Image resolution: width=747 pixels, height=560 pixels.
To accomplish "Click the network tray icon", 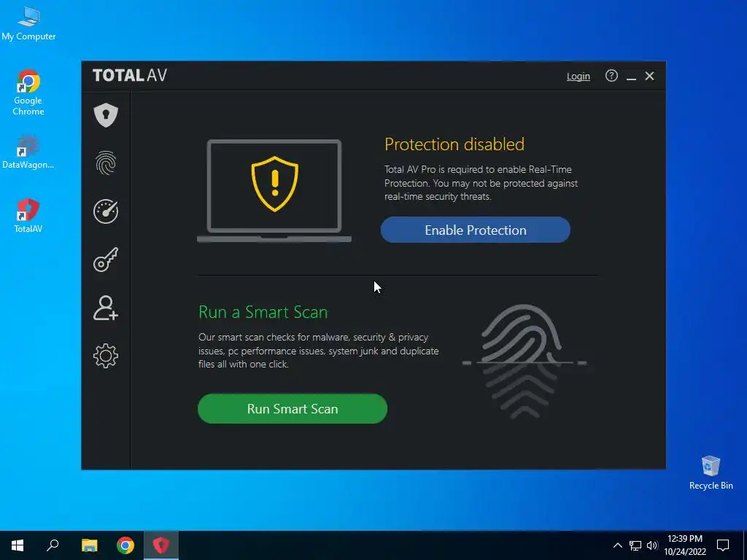I will [635, 545].
